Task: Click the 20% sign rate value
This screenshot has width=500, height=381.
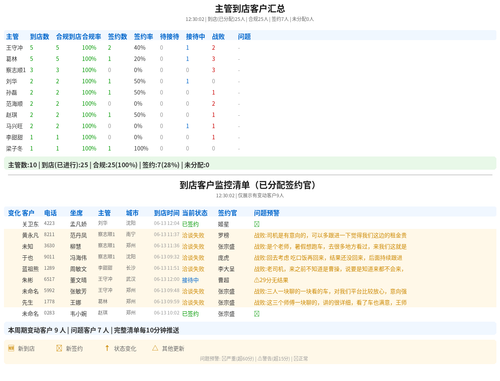Action: 140,59
